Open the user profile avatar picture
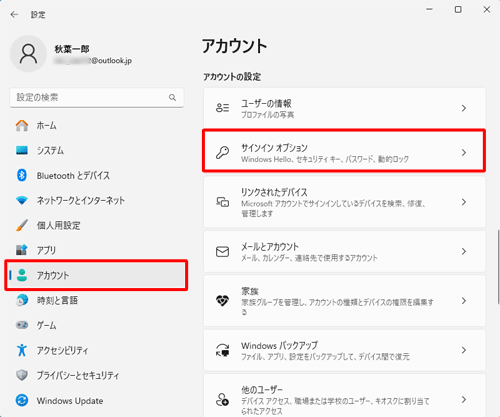This screenshot has height=417, width=500. pos(28,54)
